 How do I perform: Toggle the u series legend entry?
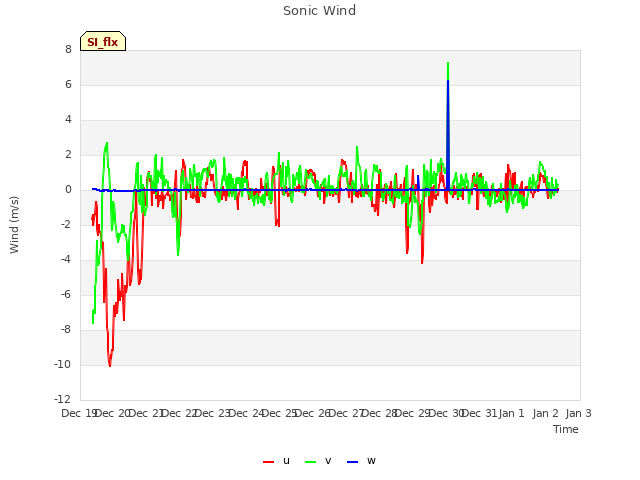pos(277,461)
